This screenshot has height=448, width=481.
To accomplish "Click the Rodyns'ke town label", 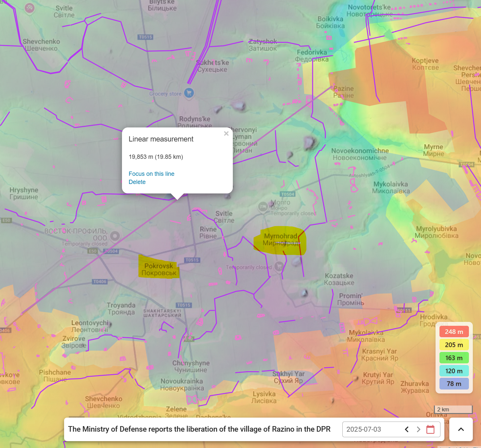I will (x=195, y=122).
